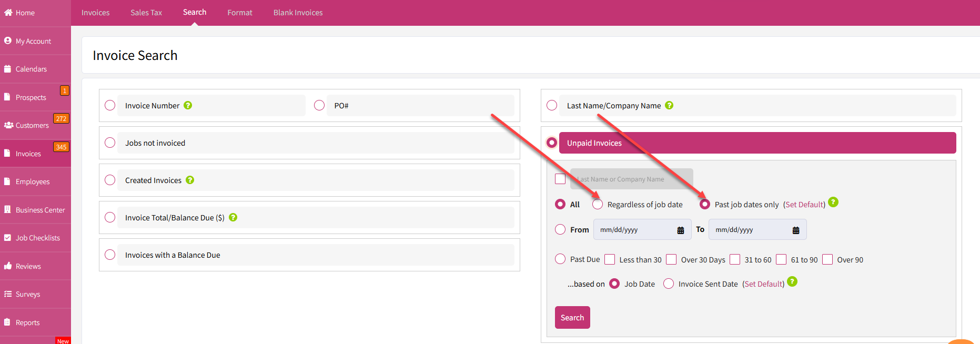Image resolution: width=980 pixels, height=344 pixels.
Task: Check the Over 30 Days checkbox
Action: (x=671, y=259)
